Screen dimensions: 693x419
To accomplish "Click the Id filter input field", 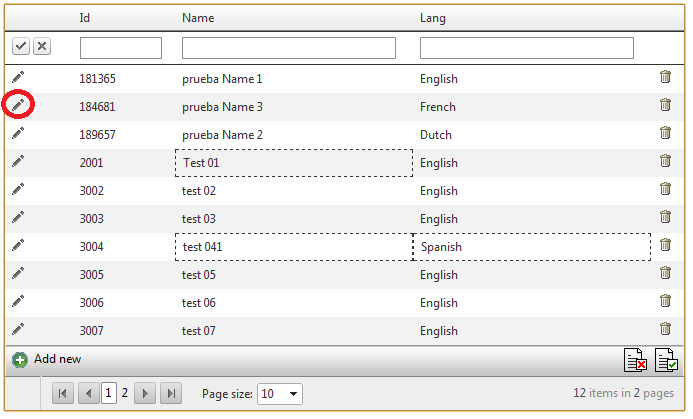I will pos(120,48).
